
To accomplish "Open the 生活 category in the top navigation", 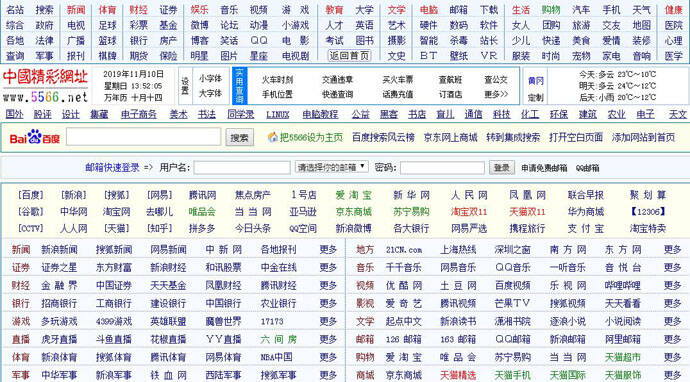I will (521, 10).
